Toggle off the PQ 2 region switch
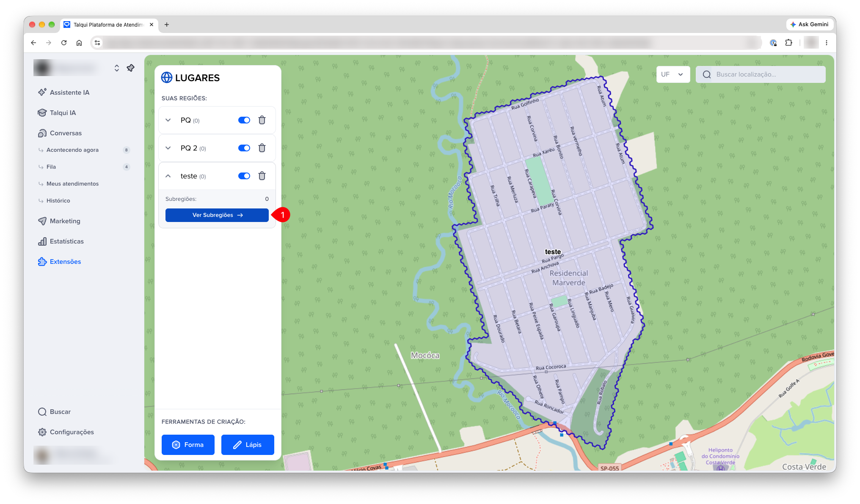 [x=244, y=148]
